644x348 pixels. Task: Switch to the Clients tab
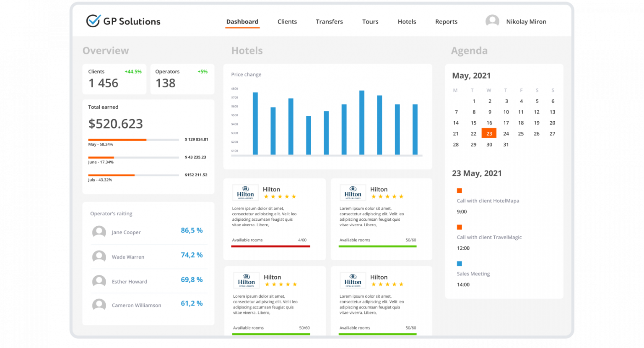tap(287, 21)
